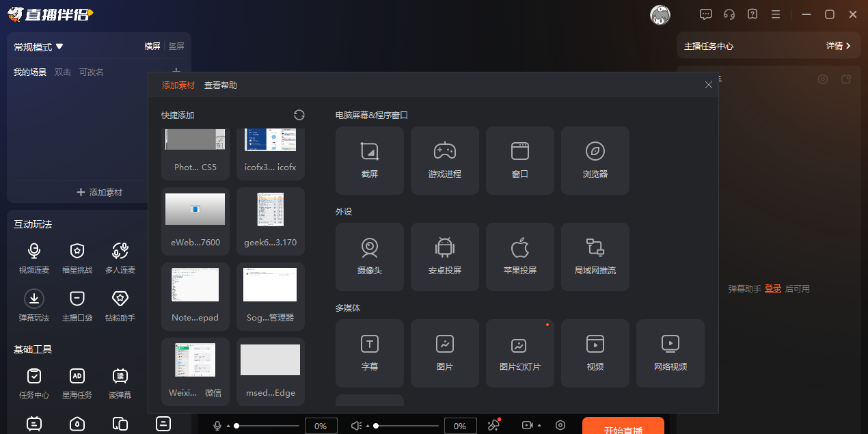Switch to 竖屏 portrait orientation
This screenshot has width=868, height=434.
tap(176, 46)
